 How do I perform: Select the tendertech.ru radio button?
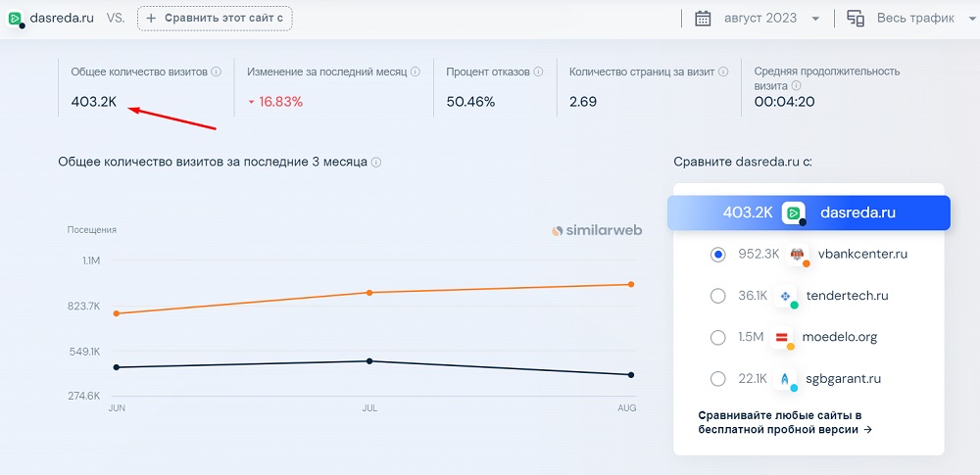pos(718,296)
